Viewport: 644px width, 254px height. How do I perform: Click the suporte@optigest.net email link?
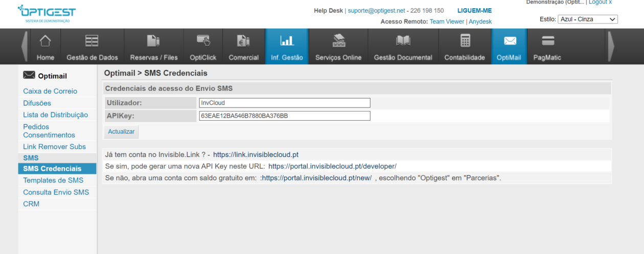[376, 11]
